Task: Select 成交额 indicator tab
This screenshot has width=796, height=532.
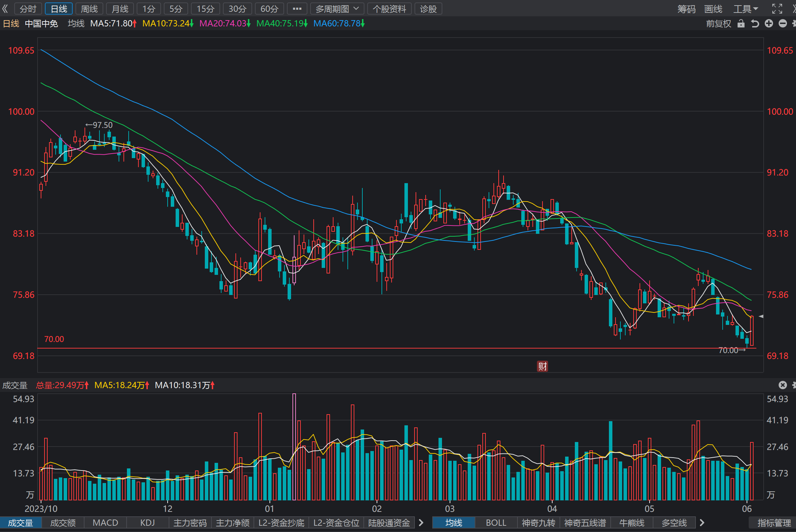Action: pos(63,523)
